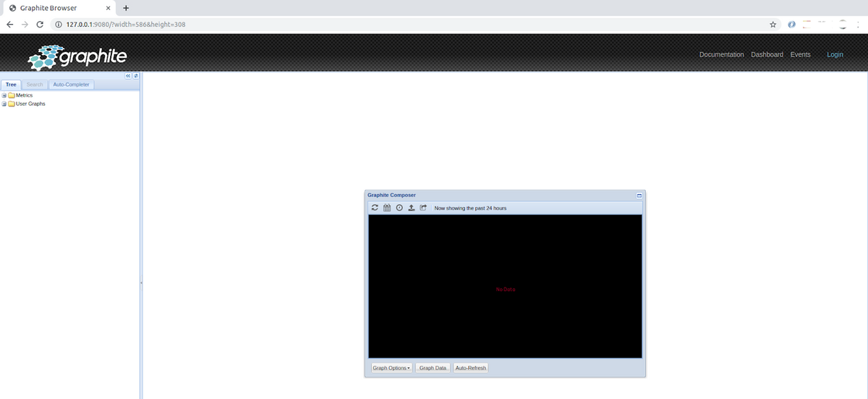Screen dimensions: 868x399
Task: Collapse the left tree panel
Action: coord(128,76)
